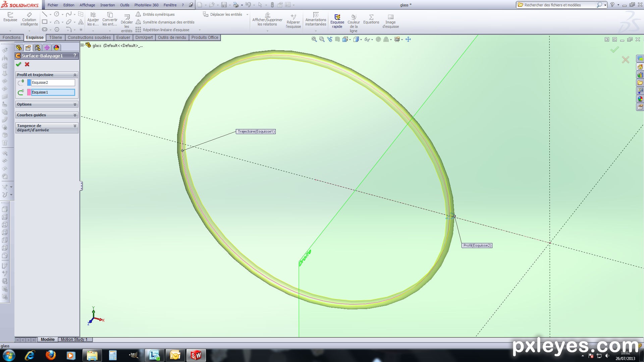Select the Straight Slot sketch tool
644x362 pixels.
click(44, 29)
